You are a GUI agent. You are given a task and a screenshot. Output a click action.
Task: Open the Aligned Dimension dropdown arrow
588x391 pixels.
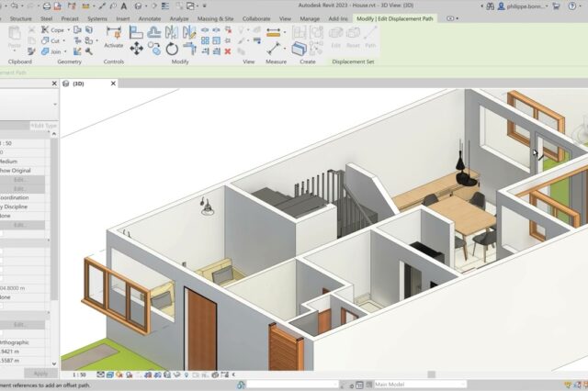pos(285,32)
